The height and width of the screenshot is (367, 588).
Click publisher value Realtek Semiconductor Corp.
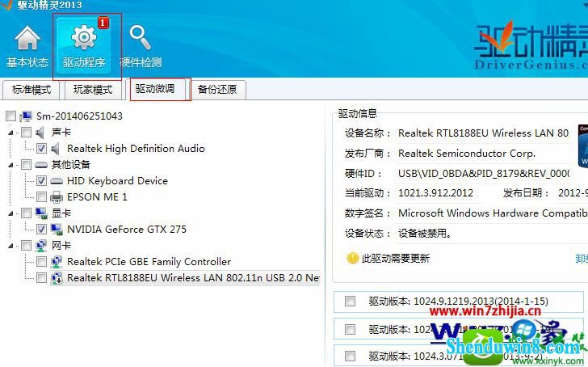[467, 154]
